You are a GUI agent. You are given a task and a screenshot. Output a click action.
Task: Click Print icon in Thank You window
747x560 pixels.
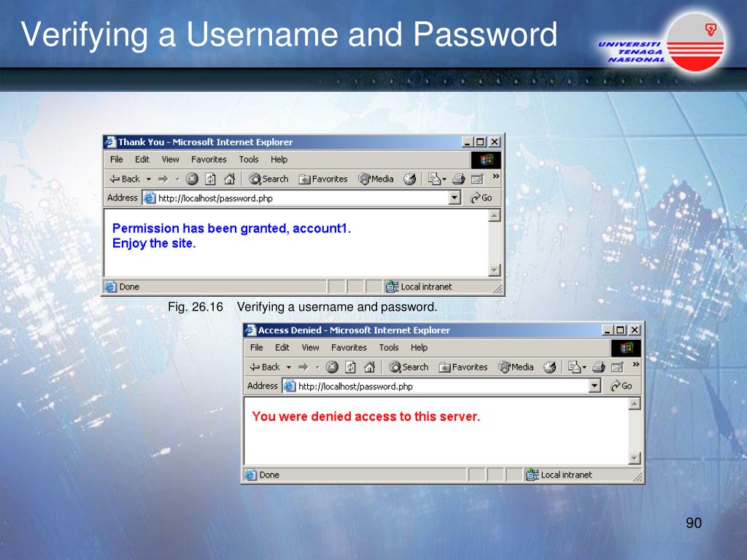coord(458,179)
